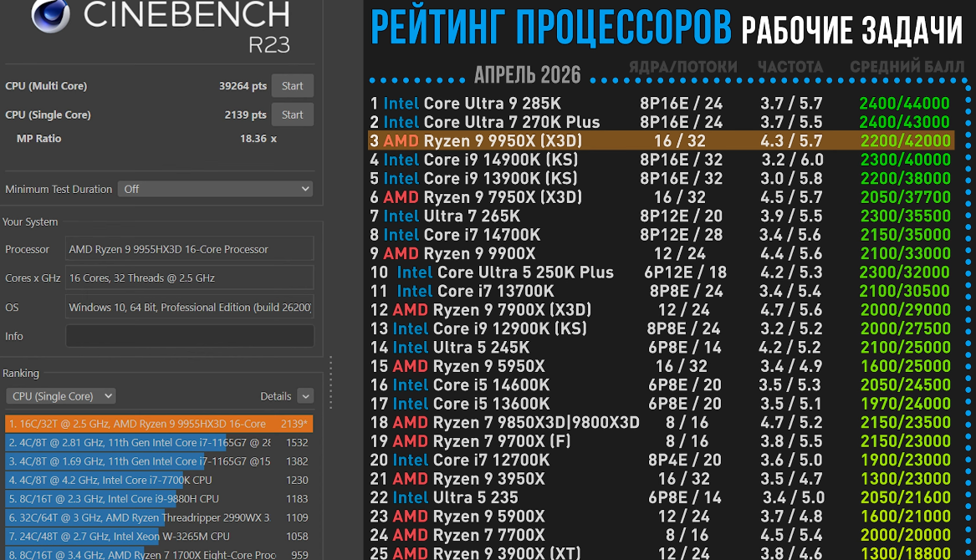
Task: Click the СРЕДНИЙ БАЛЛ column header
Action: 907,67
